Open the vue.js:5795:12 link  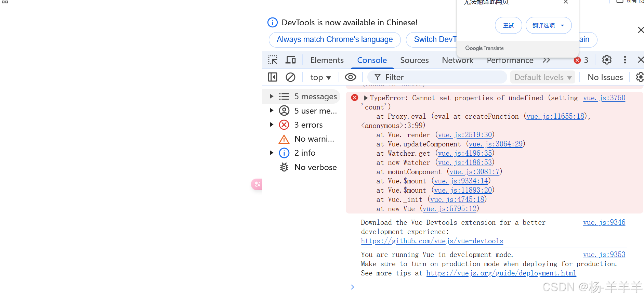(449, 209)
